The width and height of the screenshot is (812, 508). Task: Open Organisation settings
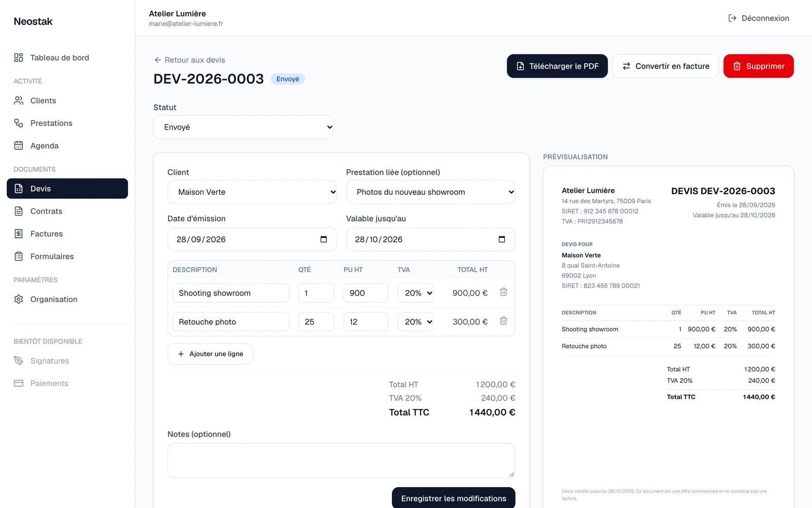click(67, 299)
